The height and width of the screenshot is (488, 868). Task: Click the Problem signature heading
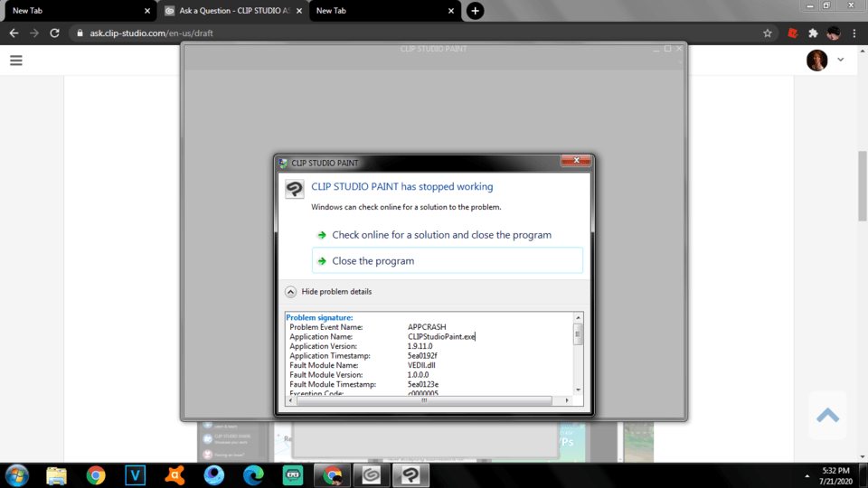[319, 317]
